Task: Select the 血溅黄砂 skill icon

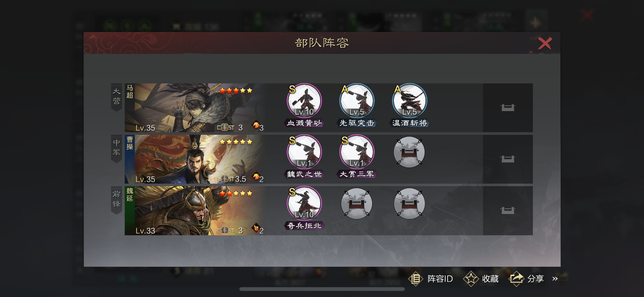Action: pos(304,101)
